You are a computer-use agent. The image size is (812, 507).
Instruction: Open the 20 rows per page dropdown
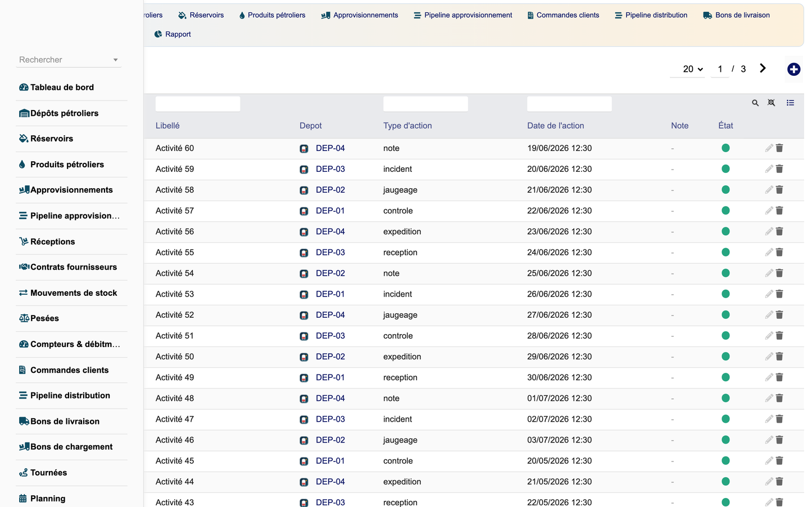[x=687, y=69]
